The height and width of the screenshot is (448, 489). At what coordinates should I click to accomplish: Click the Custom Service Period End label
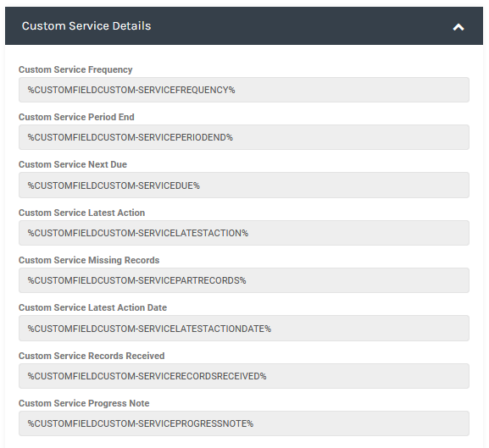pyautogui.click(x=76, y=117)
